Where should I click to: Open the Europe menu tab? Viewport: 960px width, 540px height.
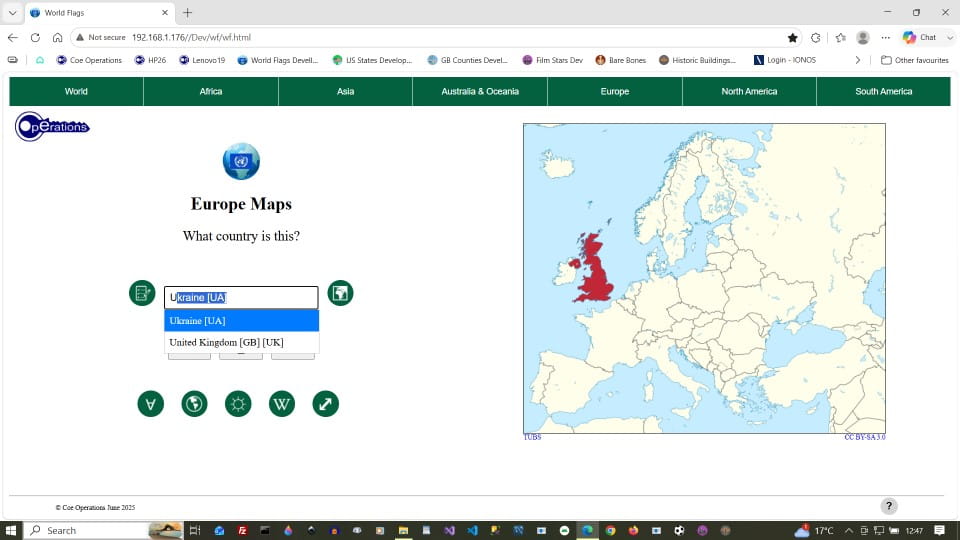click(x=615, y=91)
